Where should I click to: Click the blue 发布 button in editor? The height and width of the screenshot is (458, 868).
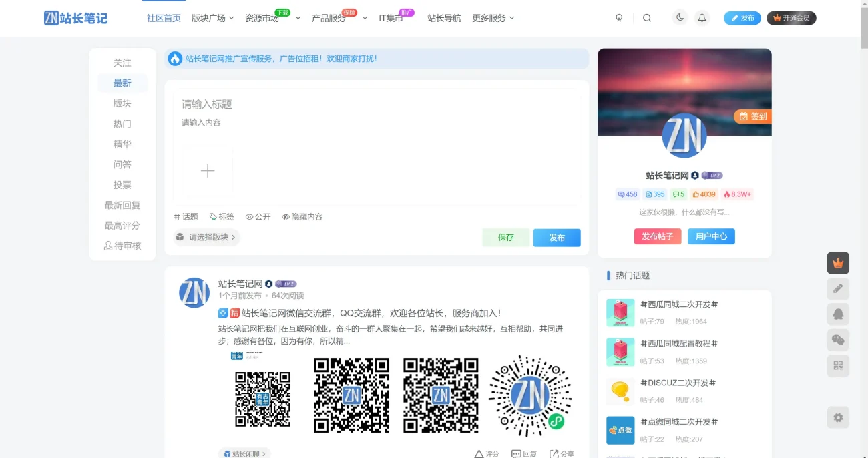coord(557,238)
